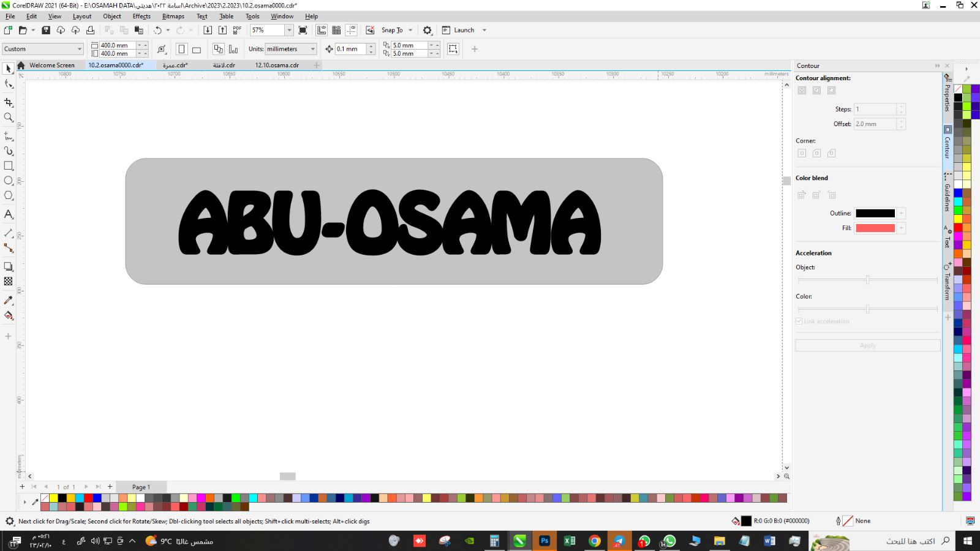Select the Pick tool in the toolbox
Screen dimensions: 980x551
pyautogui.click(x=9, y=69)
